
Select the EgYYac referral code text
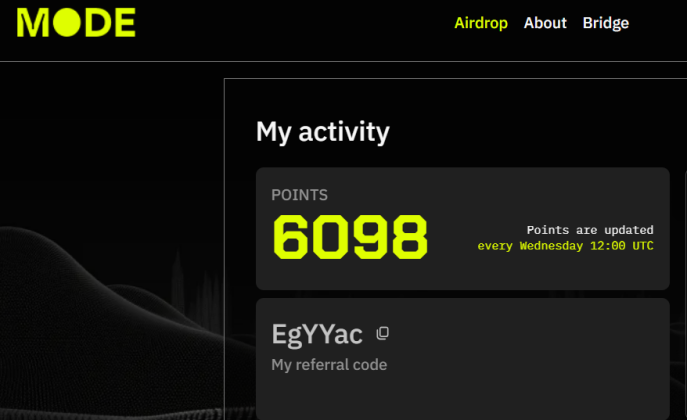(x=317, y=335)
